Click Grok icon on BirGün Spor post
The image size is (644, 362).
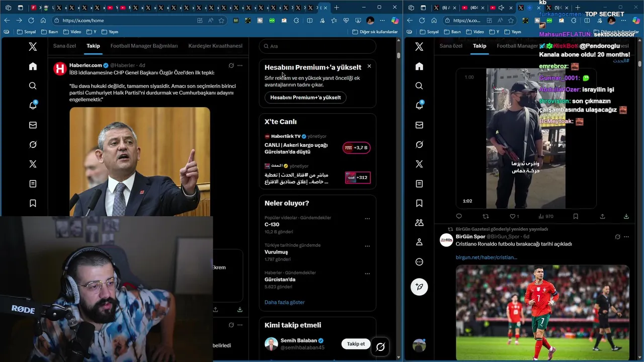click(x=617, y=237)
